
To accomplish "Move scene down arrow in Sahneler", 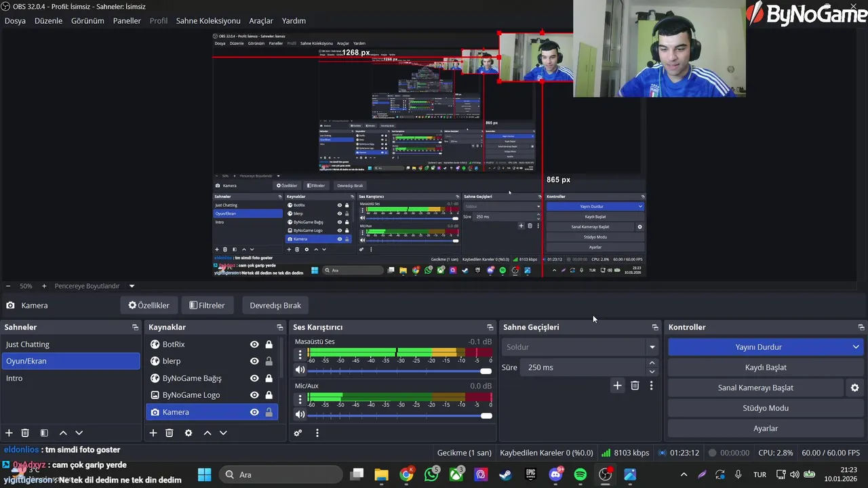I will click(79, 432).
